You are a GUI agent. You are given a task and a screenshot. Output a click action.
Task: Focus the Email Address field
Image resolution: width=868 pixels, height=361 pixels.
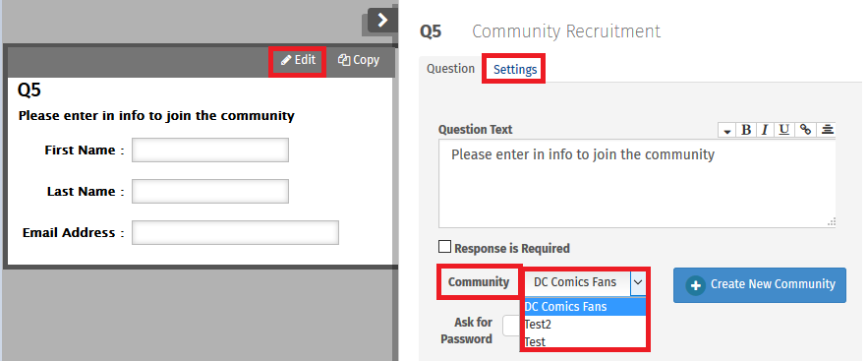click(x=235, y=232)
